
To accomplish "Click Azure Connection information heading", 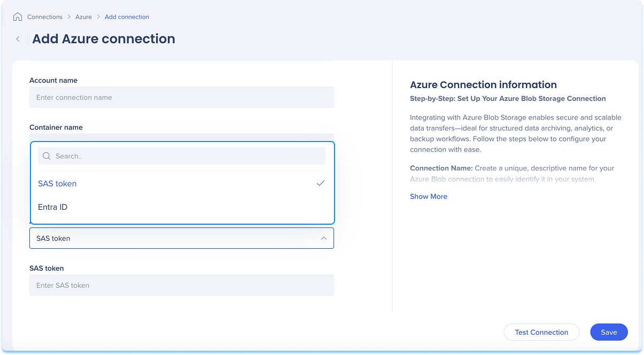I will (x=483, y=84).
